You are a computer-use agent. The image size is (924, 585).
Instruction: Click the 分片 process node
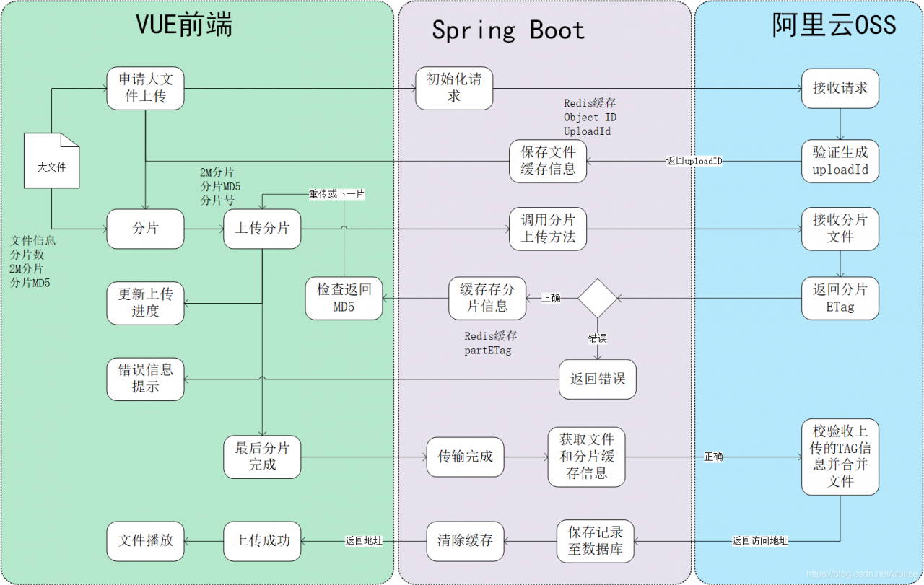pos(145,229)
